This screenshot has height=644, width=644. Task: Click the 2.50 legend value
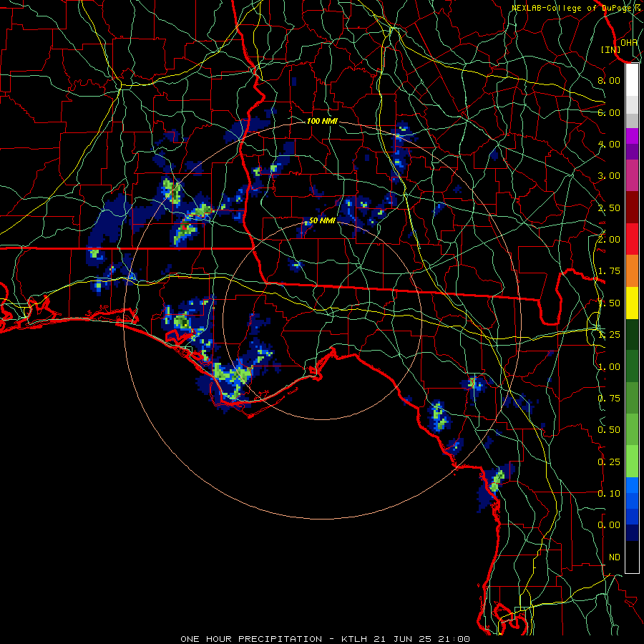pos(609,208)
